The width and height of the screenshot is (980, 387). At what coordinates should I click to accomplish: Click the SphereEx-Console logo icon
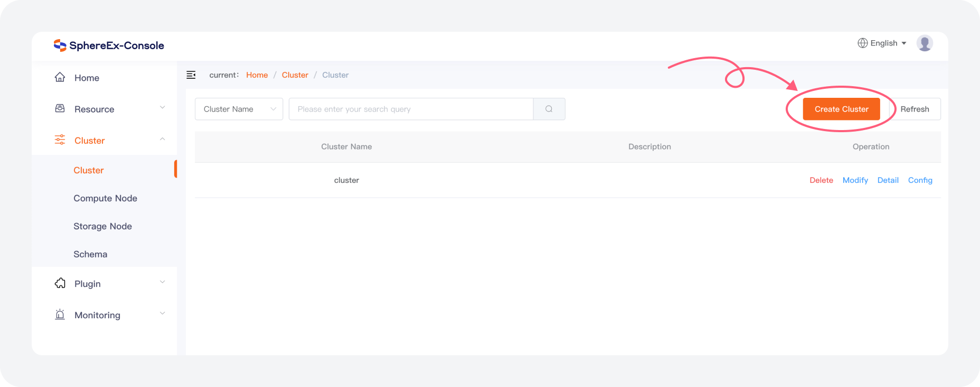[60, 45]
